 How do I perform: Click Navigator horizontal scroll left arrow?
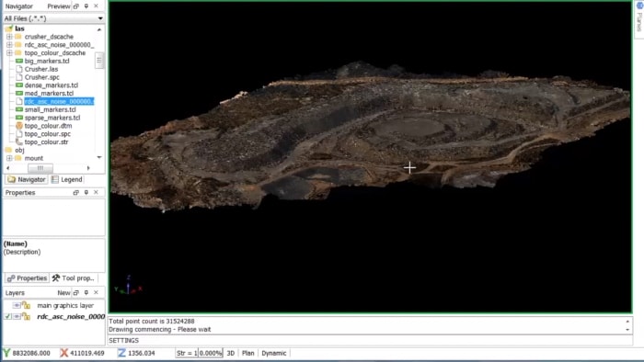pyautogui.click(x=7, y=168)
